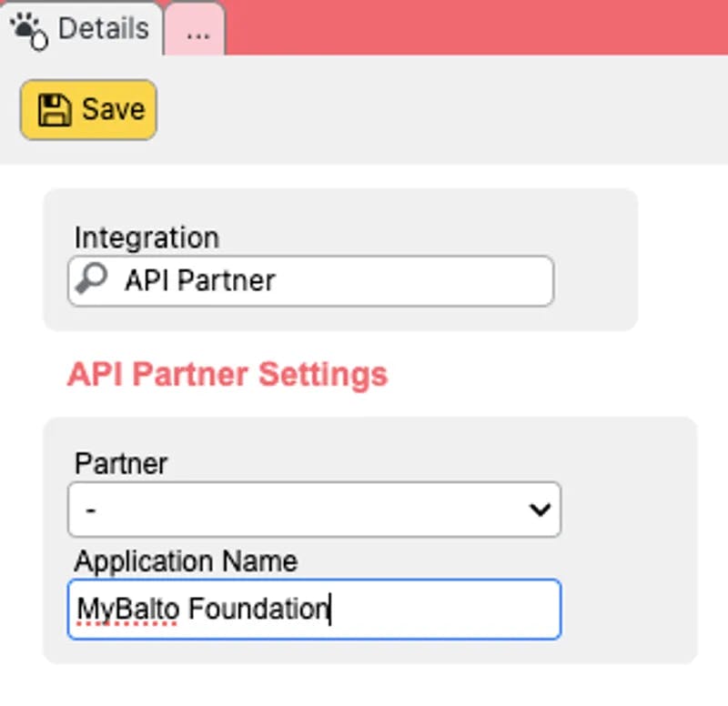Click empty gray toolbar area beside Save
Image resolution: width=728 pixels, height=706 pixels.
pyautogui.click(x=437, y=110)
